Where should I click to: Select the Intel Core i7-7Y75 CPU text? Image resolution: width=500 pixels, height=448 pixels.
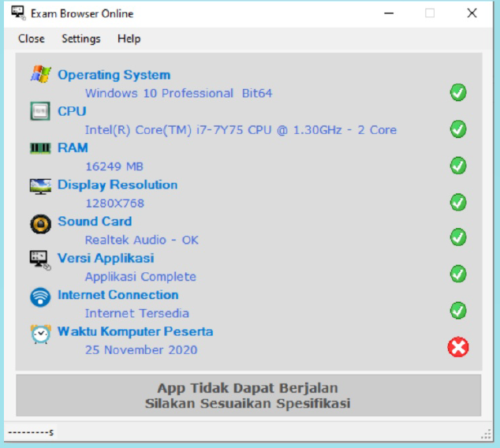pos(241,130)
